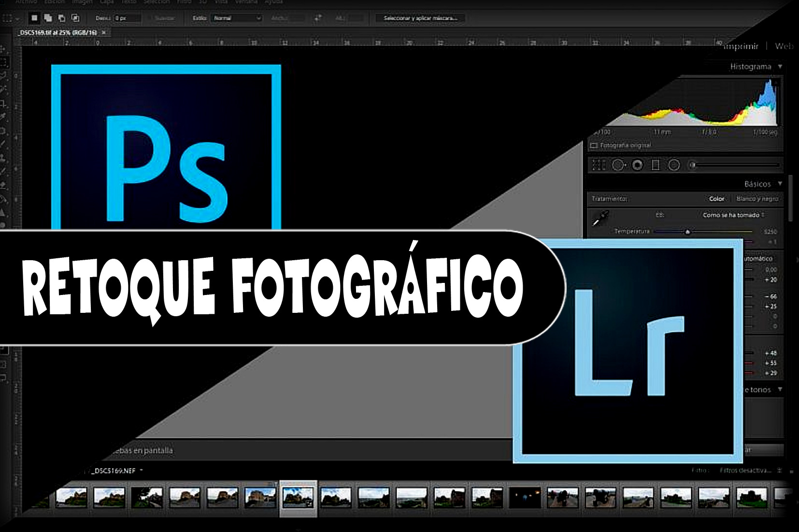
Task: Choose Add to selection mode icon
Action: 48,18
